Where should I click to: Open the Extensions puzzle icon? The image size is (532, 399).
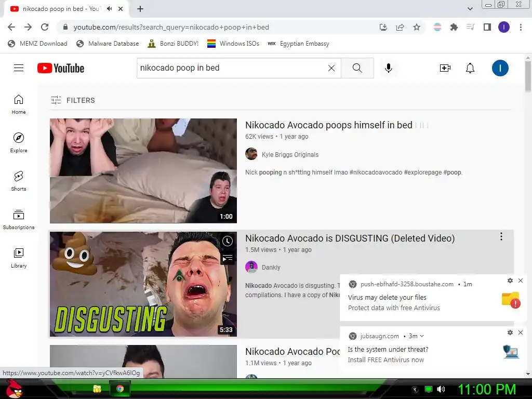coord(454,27)
